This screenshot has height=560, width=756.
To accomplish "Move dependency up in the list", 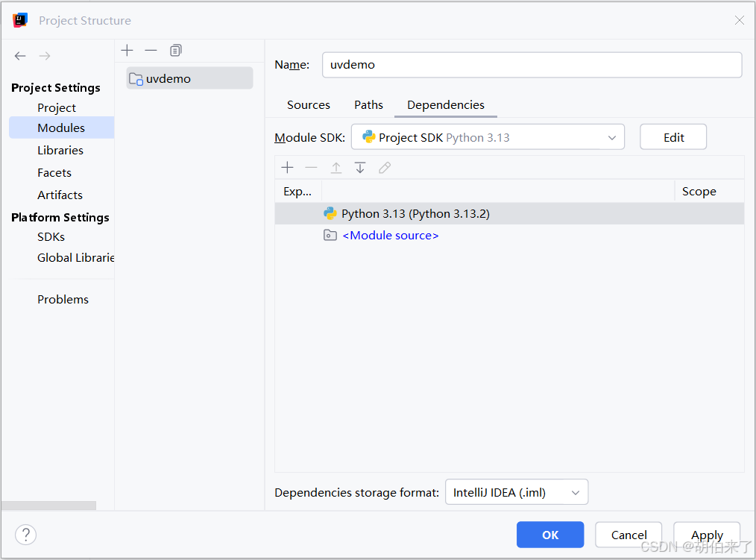I will pyautogui.click(x=336, y=167).
